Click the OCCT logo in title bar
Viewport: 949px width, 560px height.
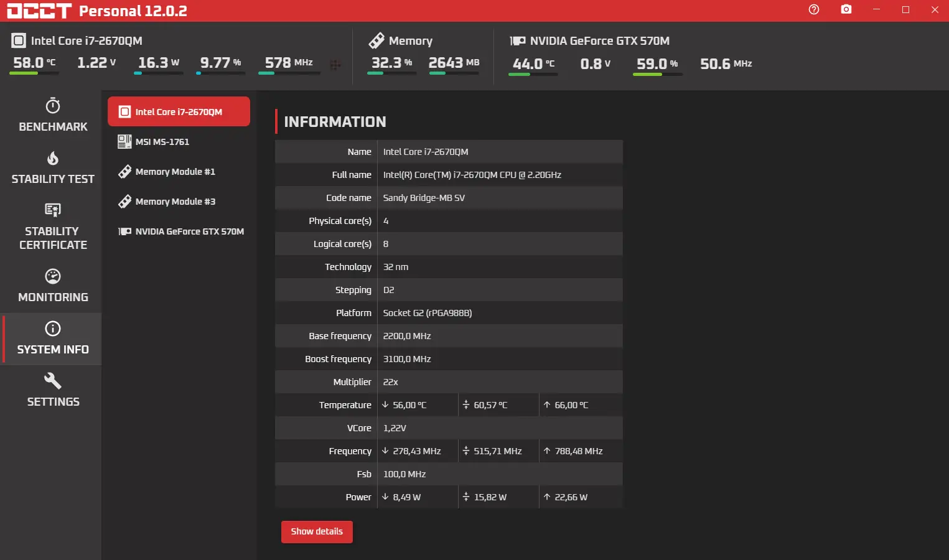[x=39, y=11]
